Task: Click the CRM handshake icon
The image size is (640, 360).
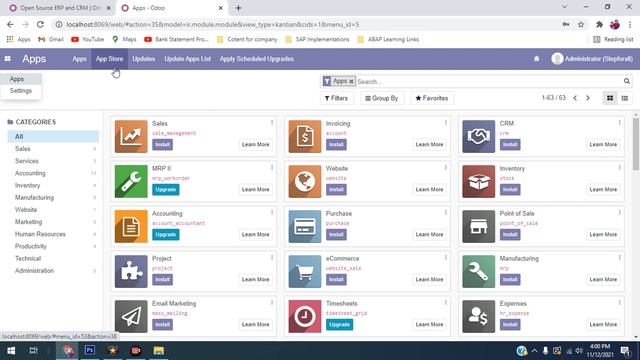Action: click(478, 136)
